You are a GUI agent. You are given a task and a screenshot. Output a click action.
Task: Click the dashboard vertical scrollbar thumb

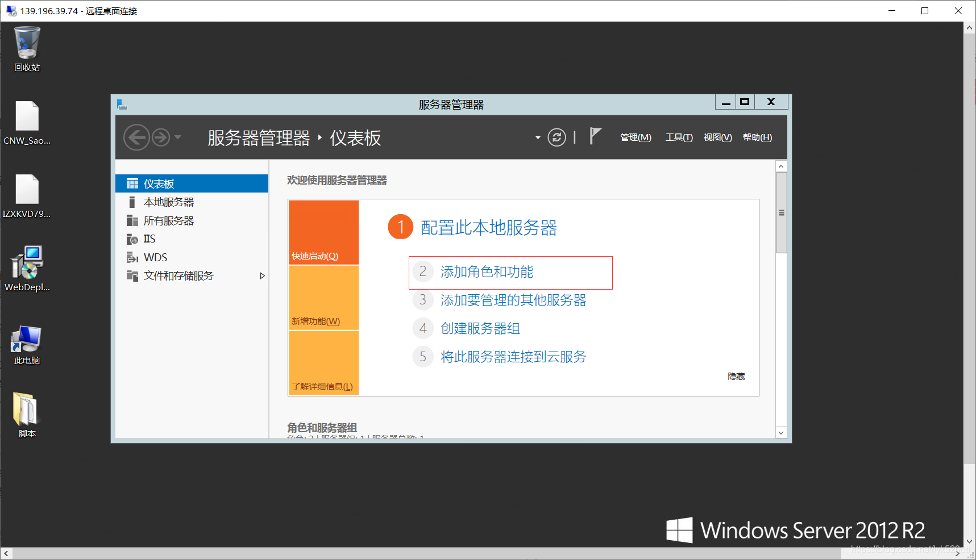pyautogui.click(x=781, y=213)
